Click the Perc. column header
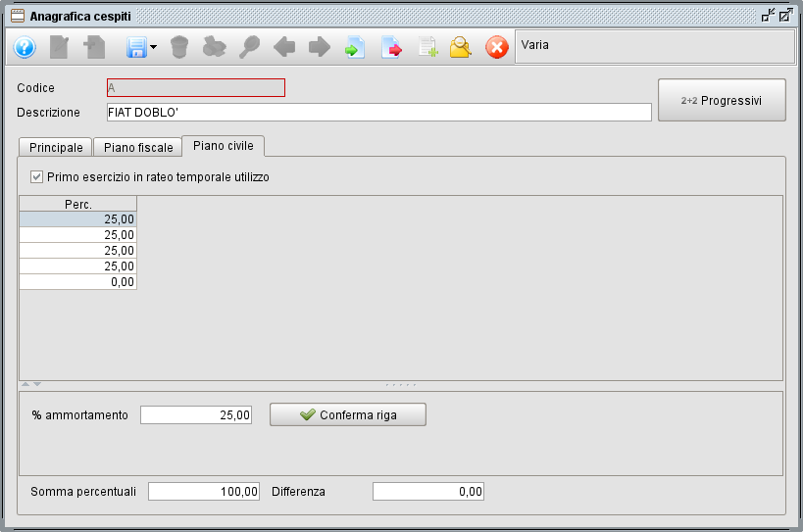This screenshot has height=532, width=803. click(77, 204)
